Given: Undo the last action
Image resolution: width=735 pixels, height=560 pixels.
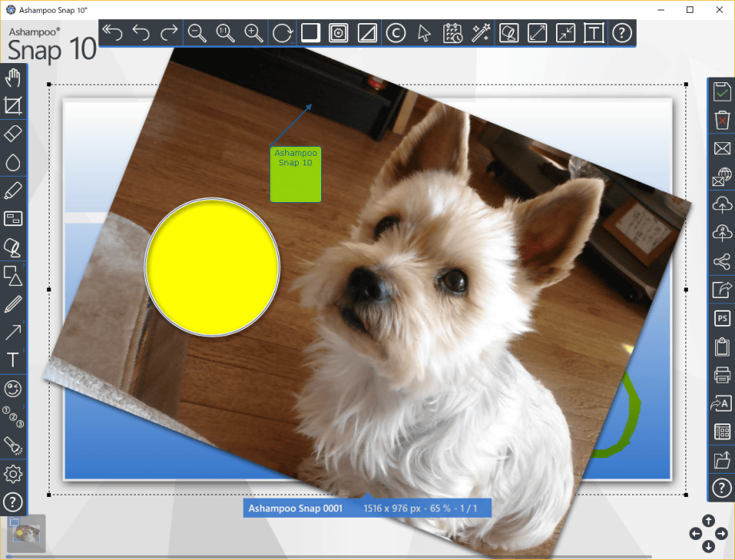Looking at the screenshot, I should 141,33.
